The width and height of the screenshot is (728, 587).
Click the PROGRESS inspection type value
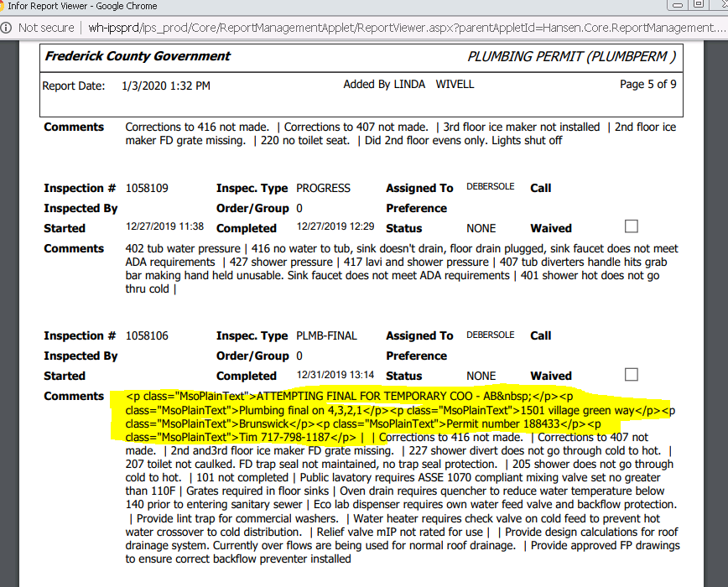point(323,189)
